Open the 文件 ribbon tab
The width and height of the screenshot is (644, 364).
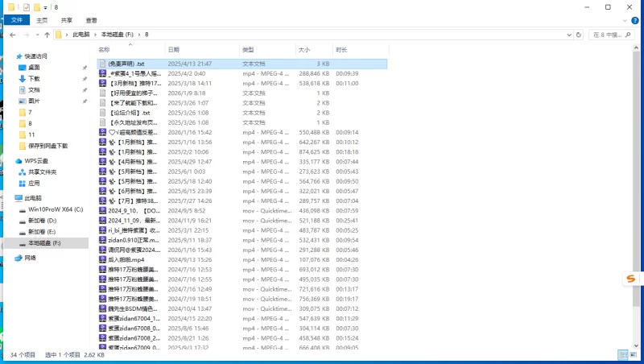(x=17, y=20)
